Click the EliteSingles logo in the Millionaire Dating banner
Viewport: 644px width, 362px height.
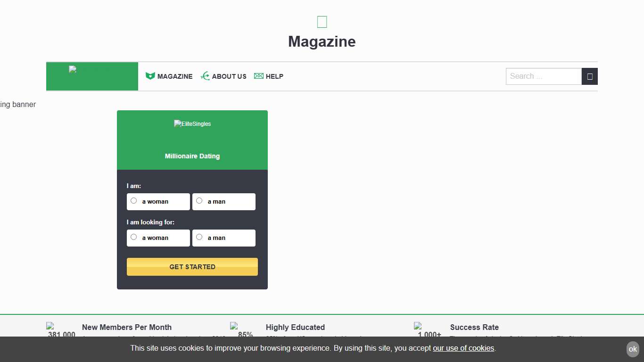tap(192, 124)
